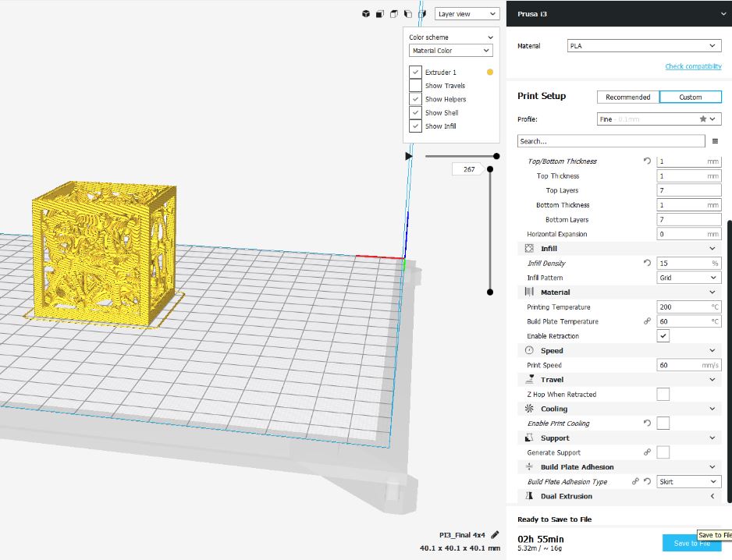Viewport: 732px width, 560px height.
Task: Collapse the Speed section
Action: (712, 350)
